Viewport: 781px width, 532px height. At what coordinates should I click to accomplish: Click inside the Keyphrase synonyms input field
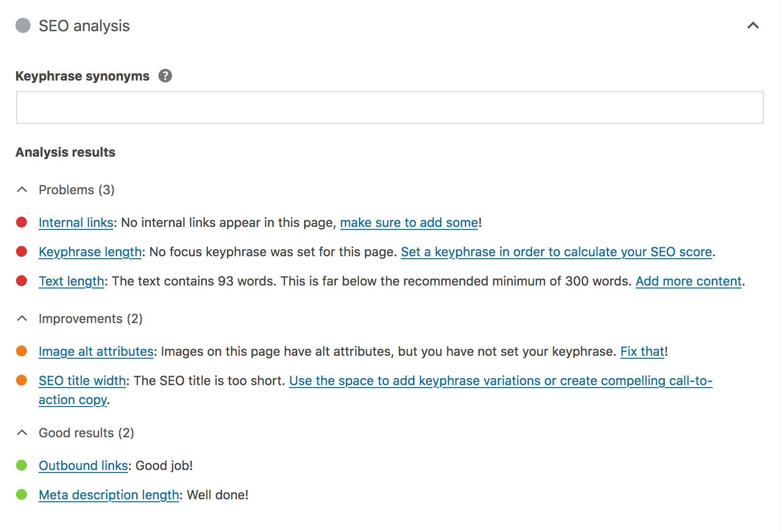[390, 107]
